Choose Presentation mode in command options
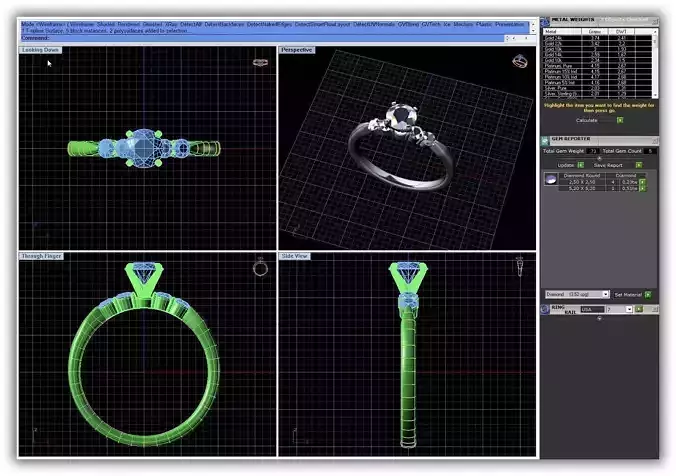 (510, 25)
